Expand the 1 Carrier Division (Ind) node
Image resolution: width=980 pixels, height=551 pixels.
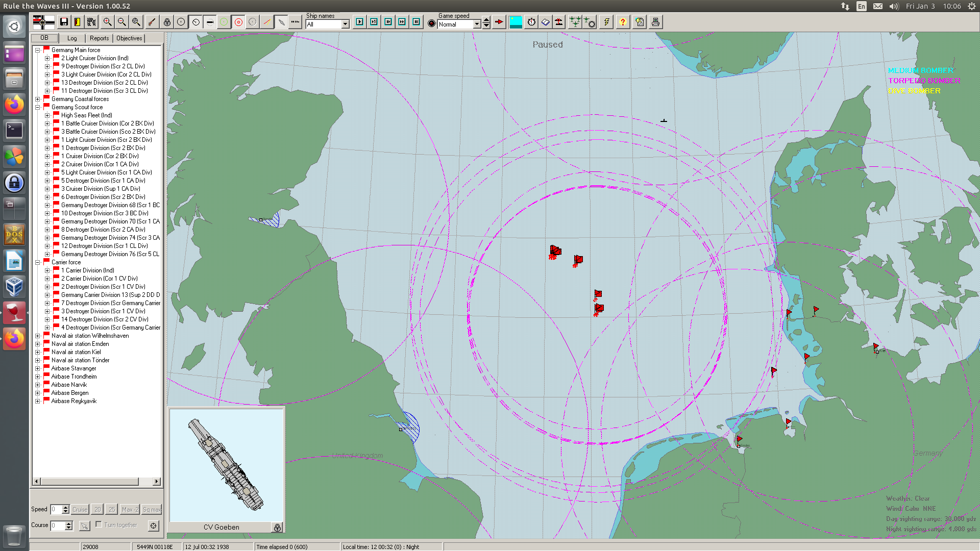47,270
